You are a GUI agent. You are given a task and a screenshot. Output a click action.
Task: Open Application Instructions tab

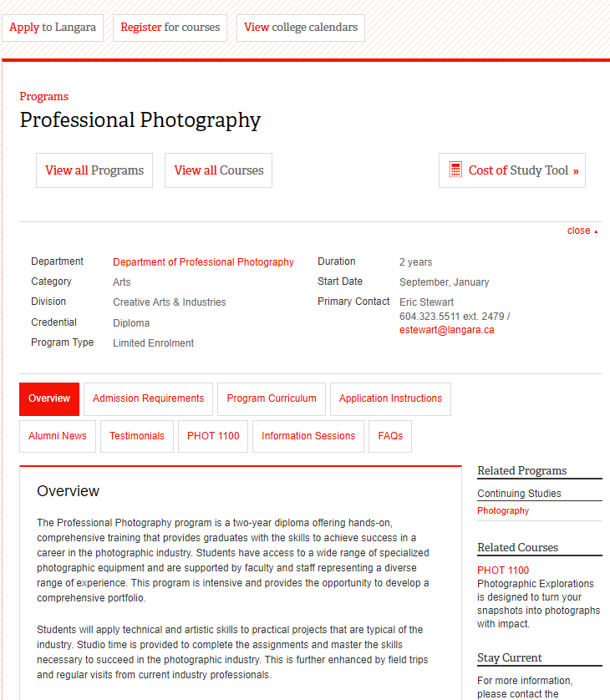[x=390, y=398]
